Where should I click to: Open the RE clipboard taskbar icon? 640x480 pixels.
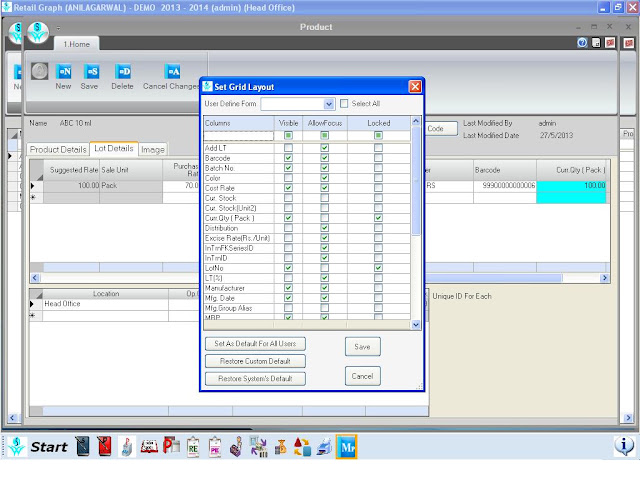[193, 447]
